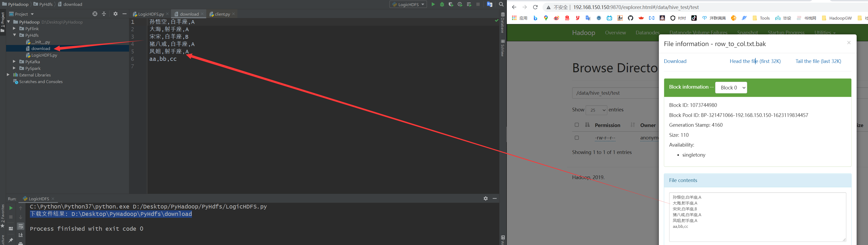Close the File information dialog

[x=849, y=42]
